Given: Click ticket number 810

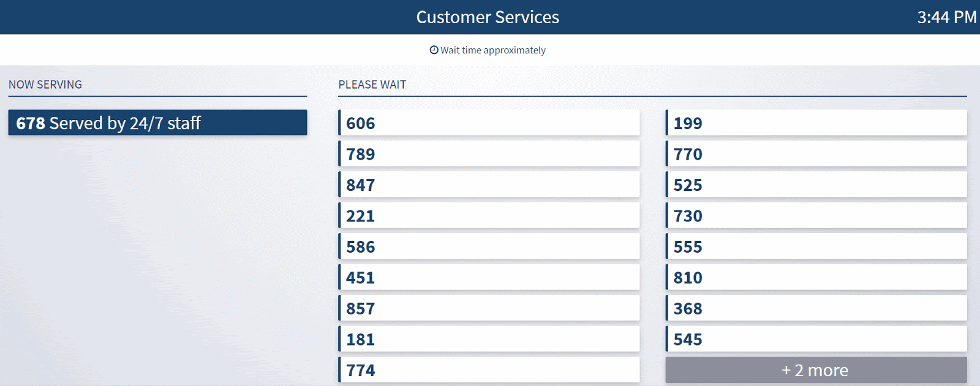Looking at the screenshot, I should pyautogui.click(x=816, y=278).
